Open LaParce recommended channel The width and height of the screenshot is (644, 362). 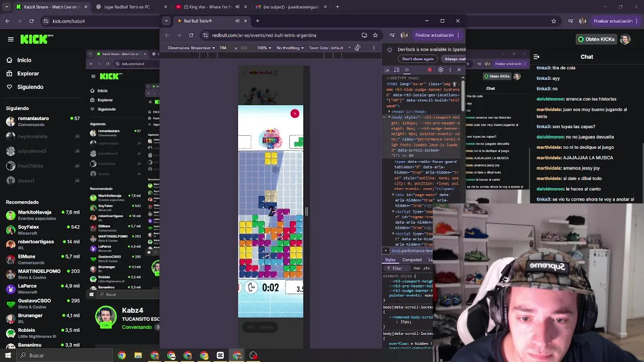pos(43,289)
